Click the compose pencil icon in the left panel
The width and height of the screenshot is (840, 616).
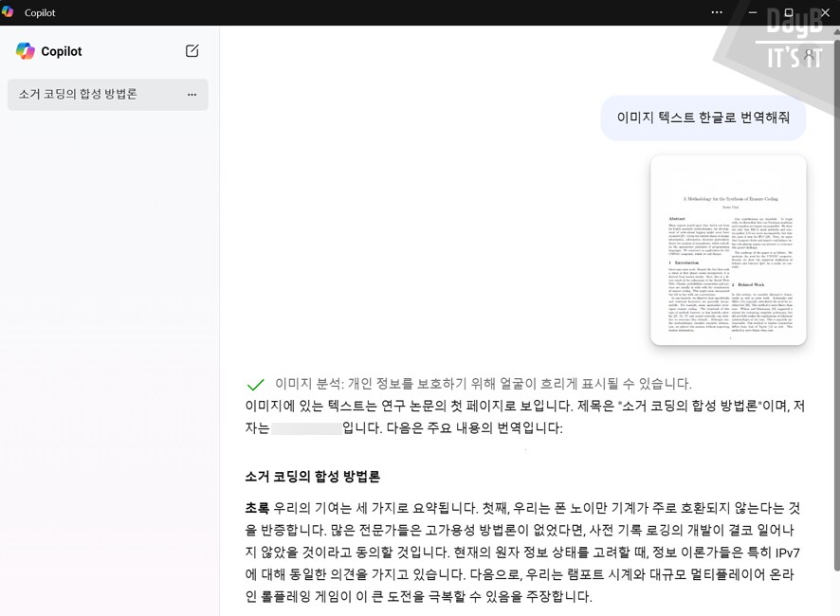(x=192, y=51)
